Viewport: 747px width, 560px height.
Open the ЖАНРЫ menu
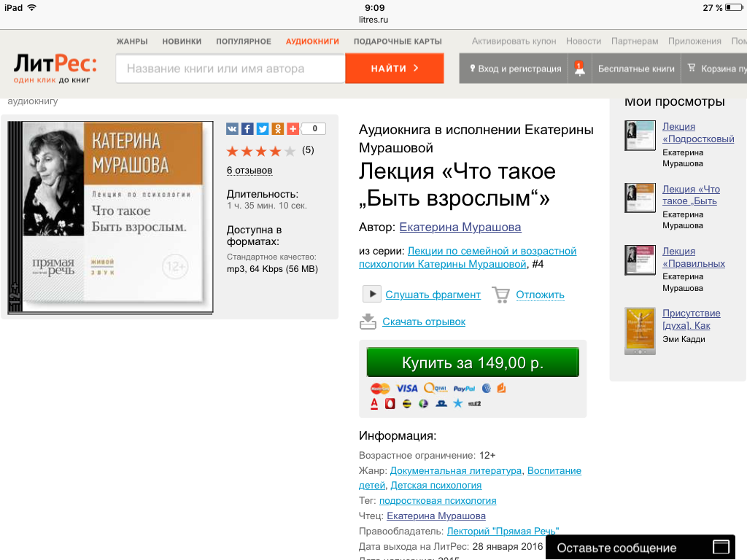(x=132, y=42)
